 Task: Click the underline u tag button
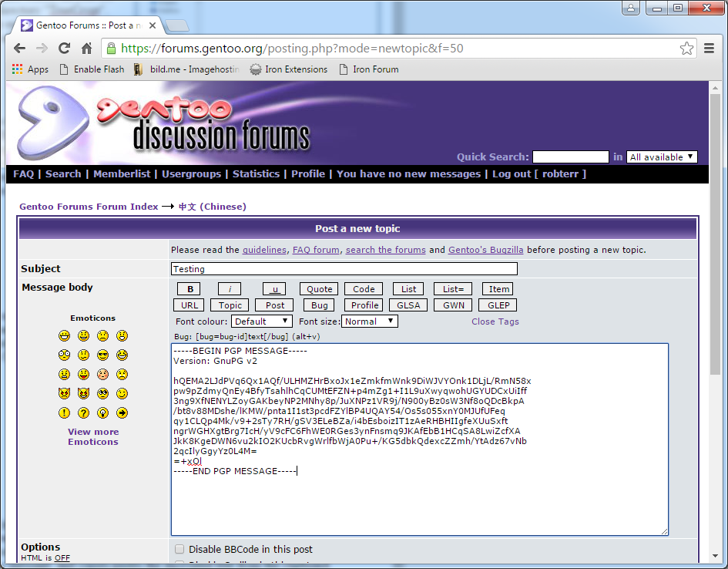[x=274, y=289]
